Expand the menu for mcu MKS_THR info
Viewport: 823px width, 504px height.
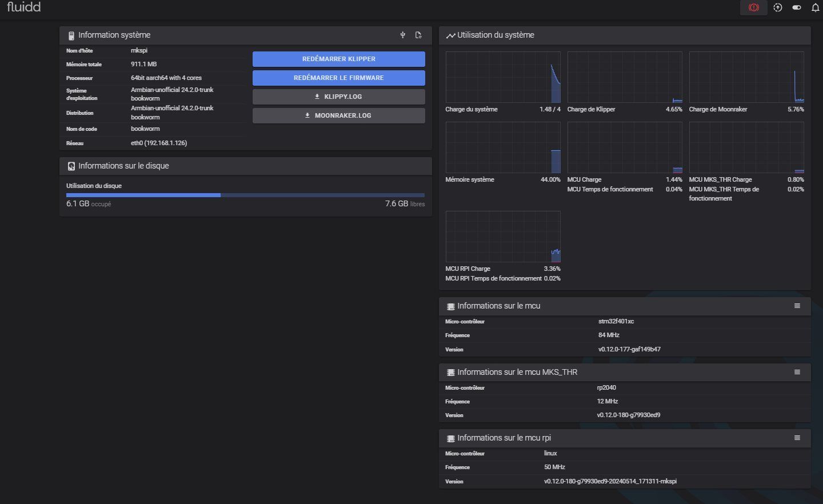pos(797,372)
